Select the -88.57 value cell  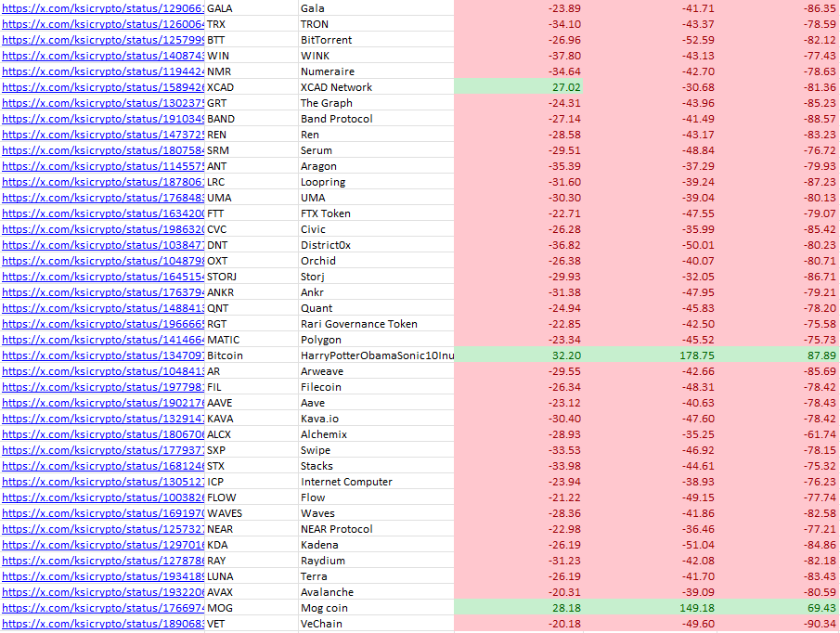(778, 119)
